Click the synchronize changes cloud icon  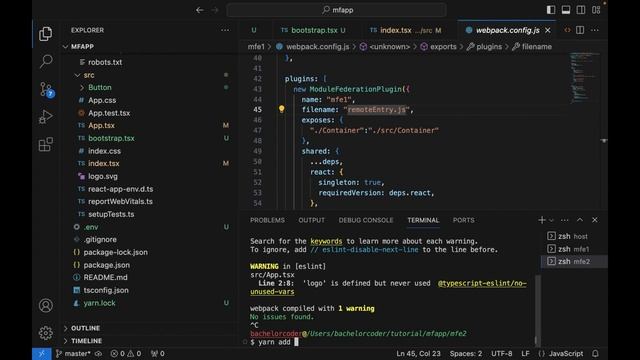[x=98, y=353]
